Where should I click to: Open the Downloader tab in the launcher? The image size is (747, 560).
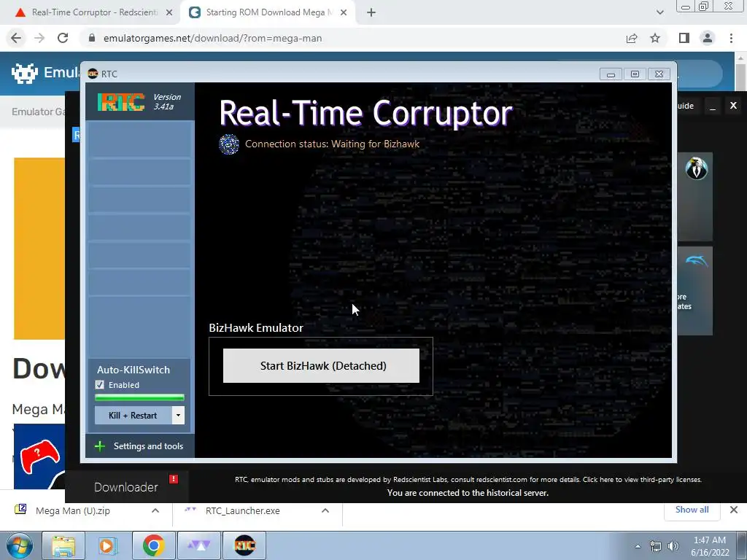pos(125,487)
